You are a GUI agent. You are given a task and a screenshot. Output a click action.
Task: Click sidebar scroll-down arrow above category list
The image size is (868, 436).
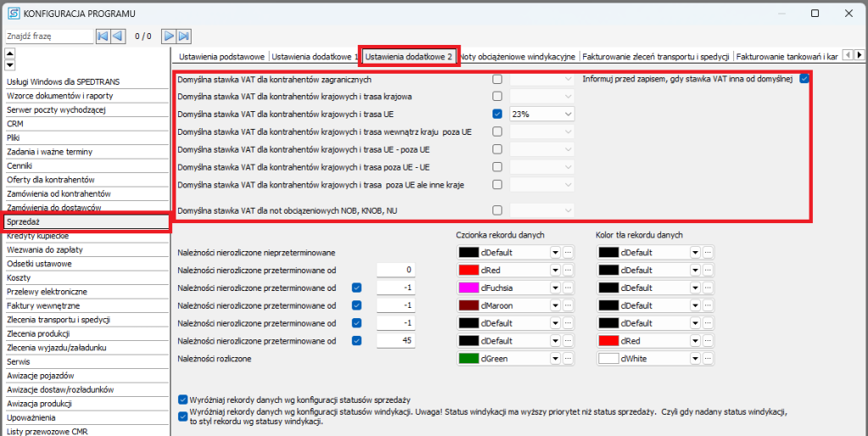point(10,65)
